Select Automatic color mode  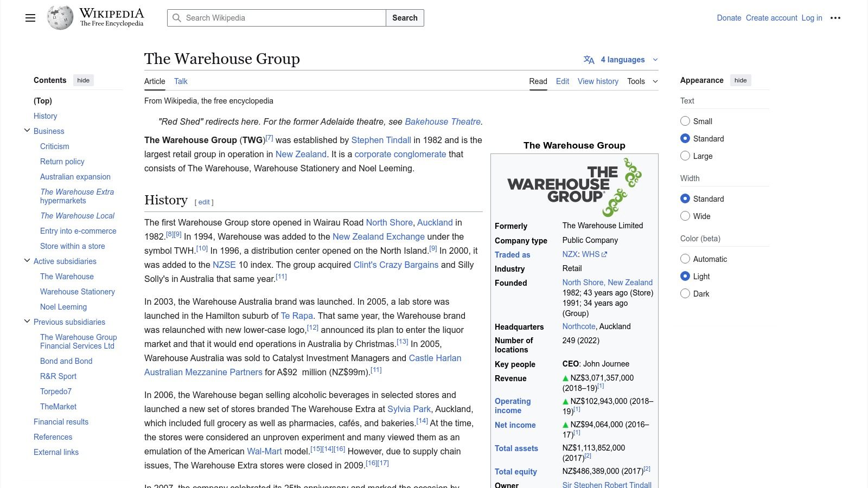coord(685,259)
